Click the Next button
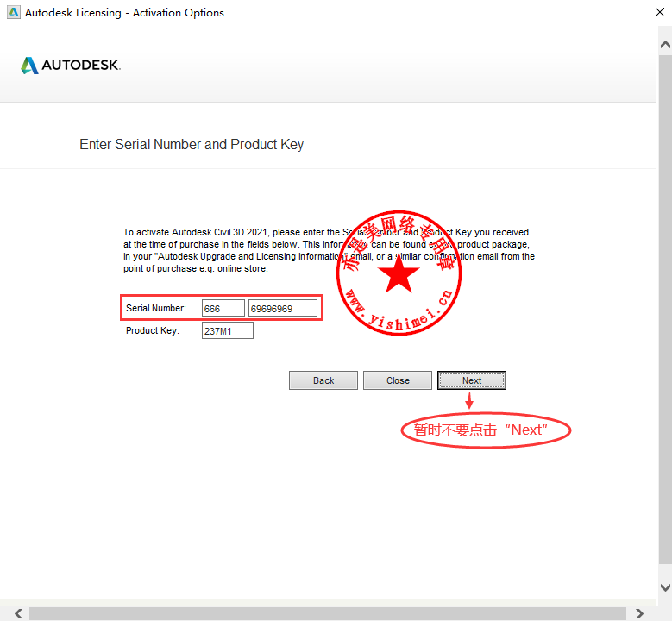Viewport: 672px width, 621px height. tap(471, 380)
